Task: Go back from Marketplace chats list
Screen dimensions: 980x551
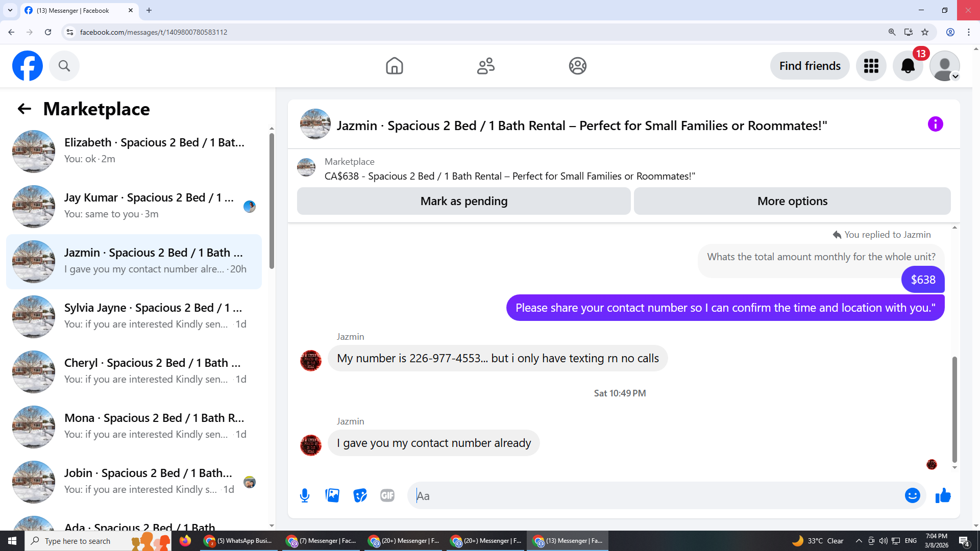Action: tap(24, 109)
